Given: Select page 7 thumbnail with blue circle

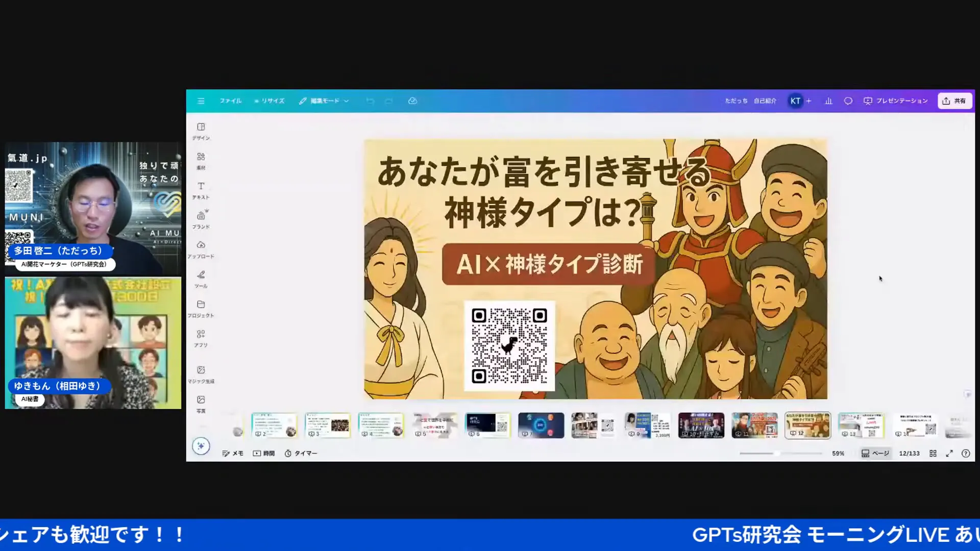Looking at the screenshot, I should pyautogui.click(x=541, y=425).
